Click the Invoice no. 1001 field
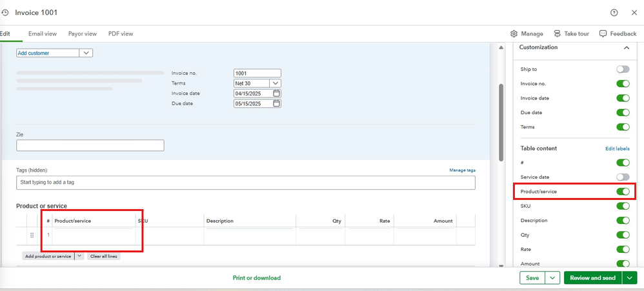Viewport: 644px width, 291px height. coord(257,73)
